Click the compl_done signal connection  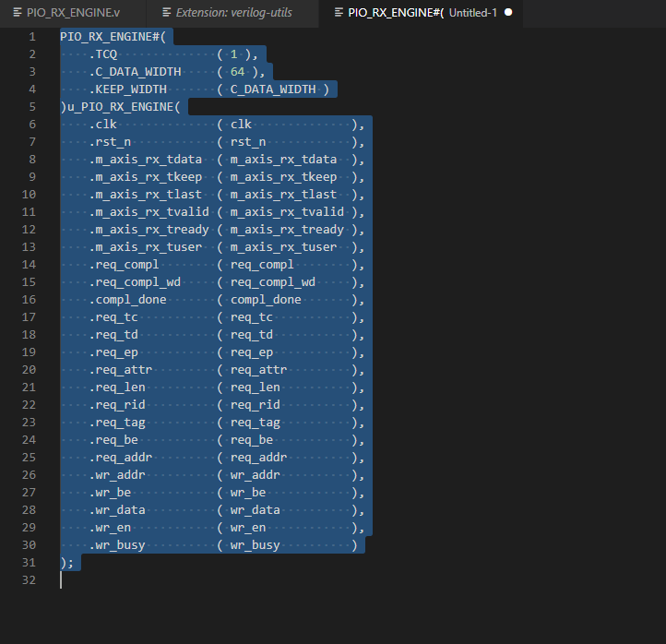(x=266, y=300)
